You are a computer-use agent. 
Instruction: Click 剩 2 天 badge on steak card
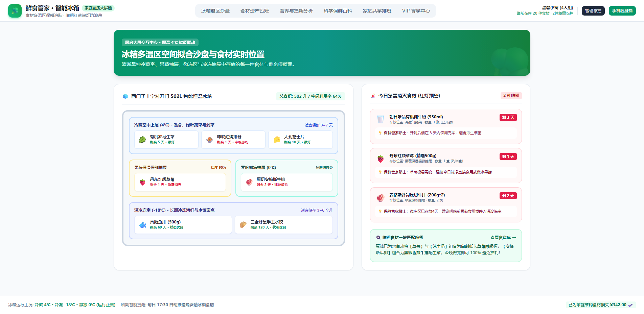tap(508, 196)
